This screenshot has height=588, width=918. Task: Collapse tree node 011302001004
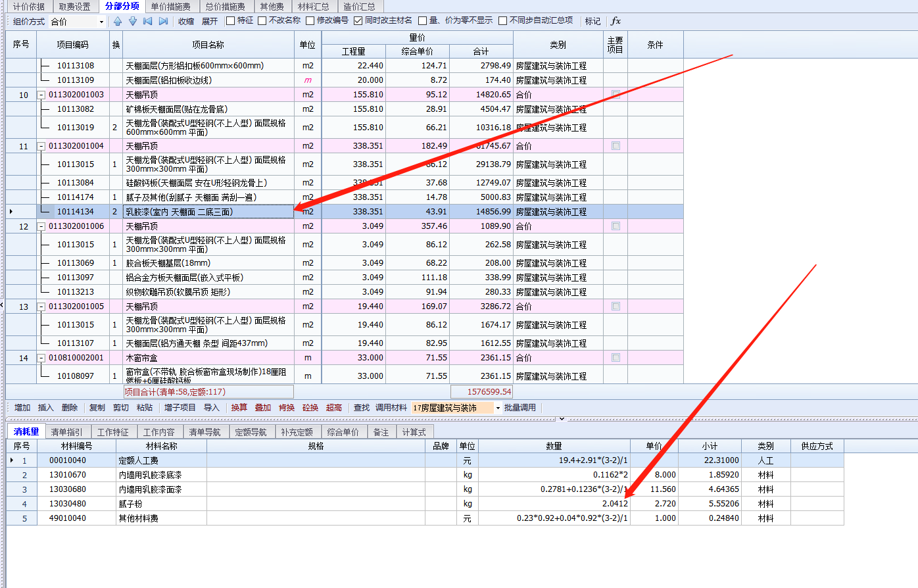click(41, 146)
